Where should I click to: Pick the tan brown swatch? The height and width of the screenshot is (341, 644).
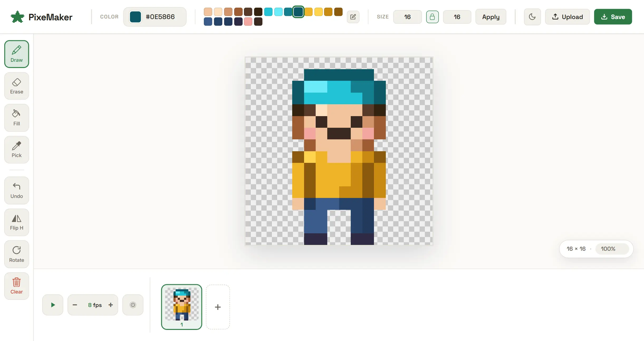[x=228, y=12]
